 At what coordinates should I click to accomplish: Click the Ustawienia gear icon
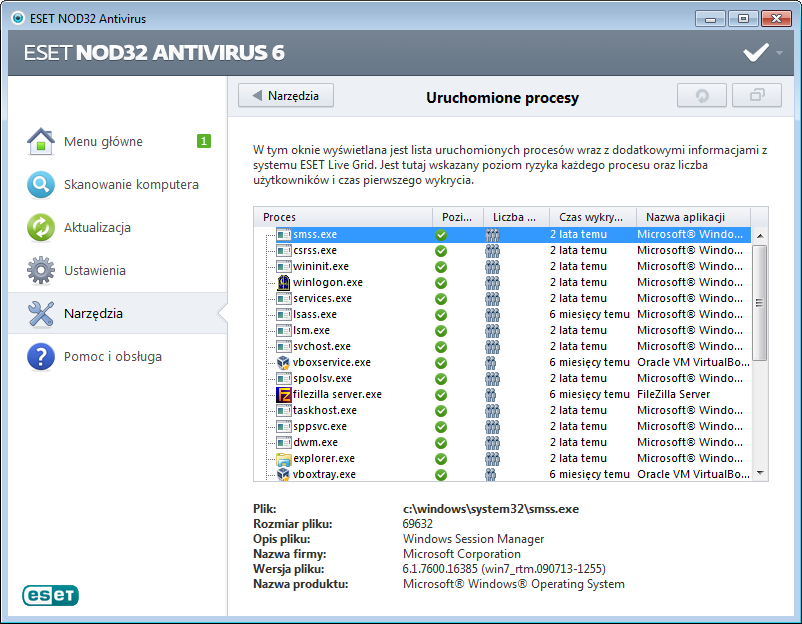pos(41,271)
